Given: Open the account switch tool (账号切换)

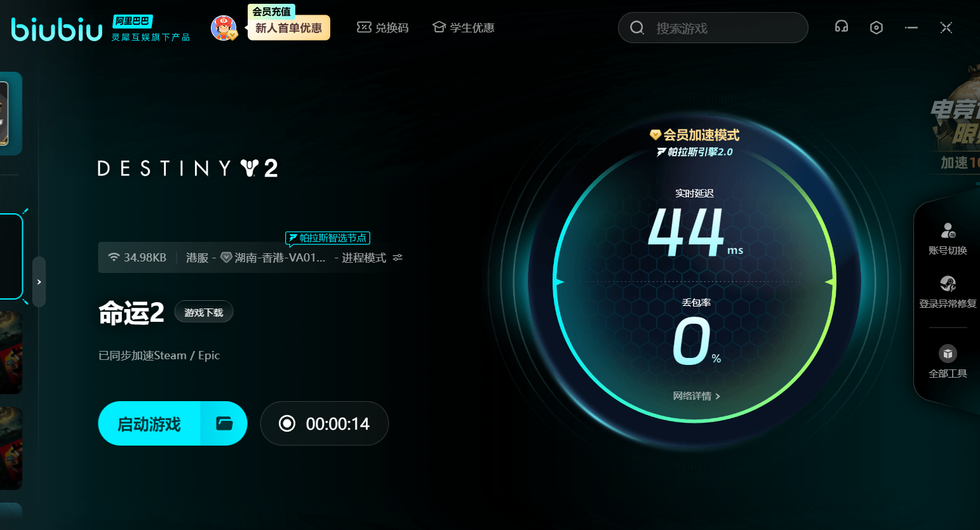Looking at the screenshot, I should point(948,239).
